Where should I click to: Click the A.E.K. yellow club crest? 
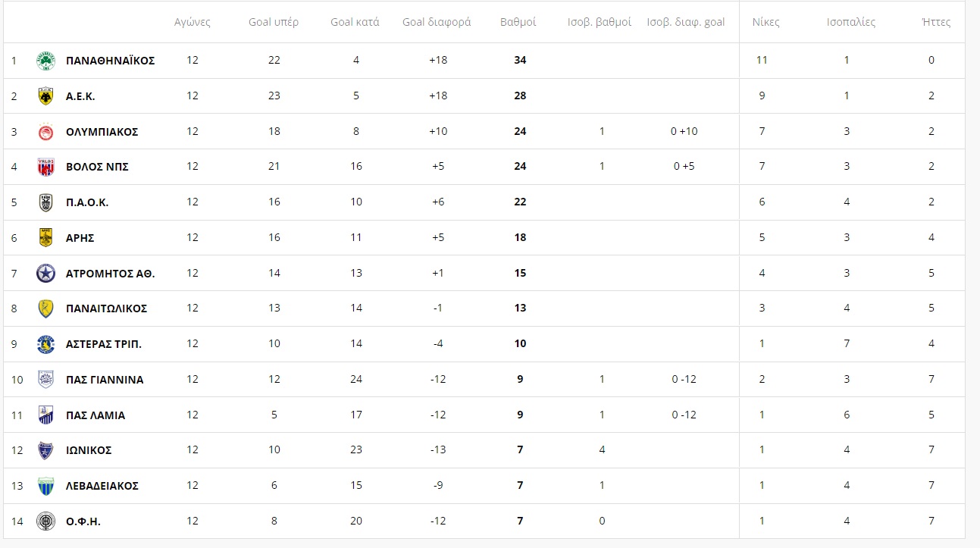tap(46, 96)
